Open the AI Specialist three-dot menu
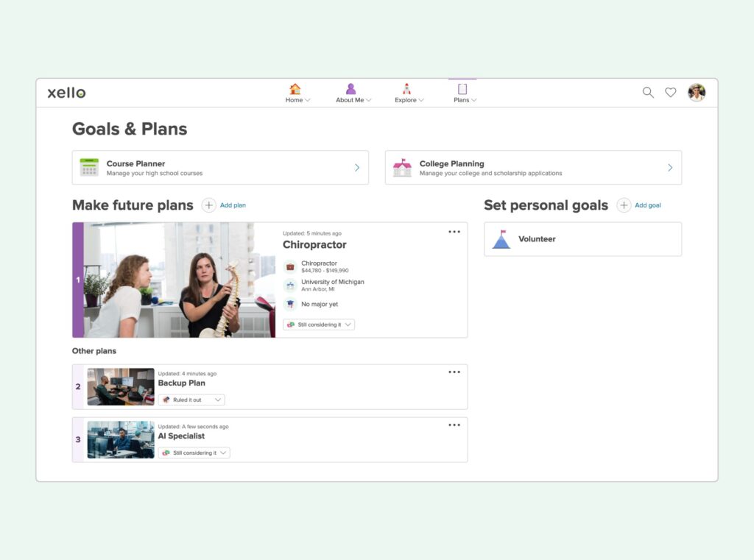Viewport: 754px width, 560px height. tap(454, 425)
